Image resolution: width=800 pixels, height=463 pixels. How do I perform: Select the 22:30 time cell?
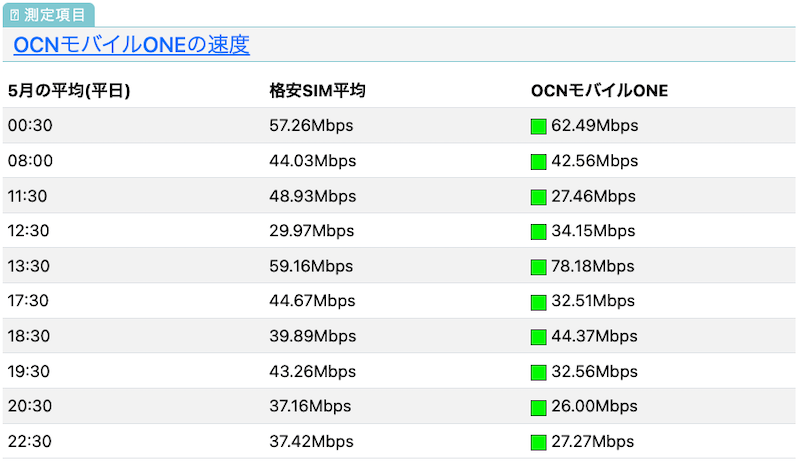click(30, 441)
